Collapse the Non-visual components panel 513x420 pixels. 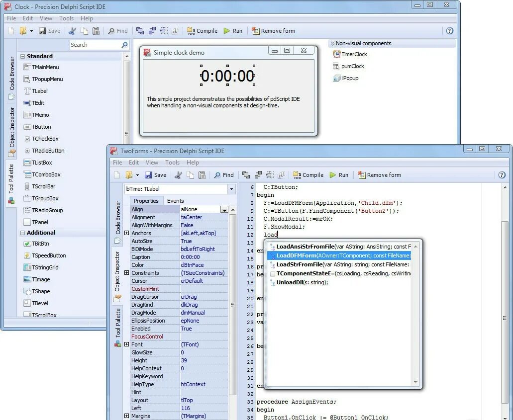[332, 43]
